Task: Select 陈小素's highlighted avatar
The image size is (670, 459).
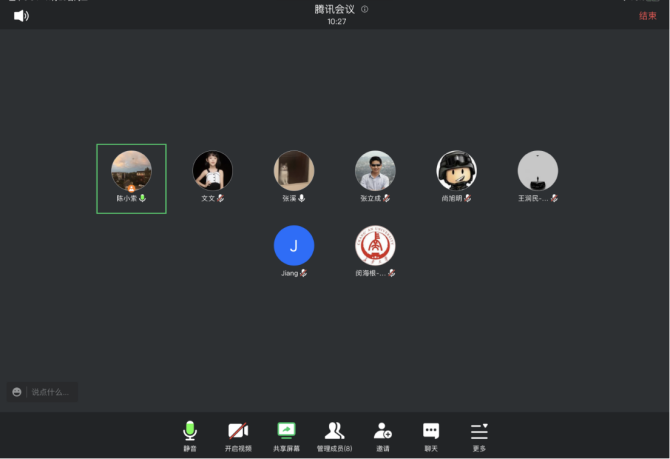Action: [131, 171]
